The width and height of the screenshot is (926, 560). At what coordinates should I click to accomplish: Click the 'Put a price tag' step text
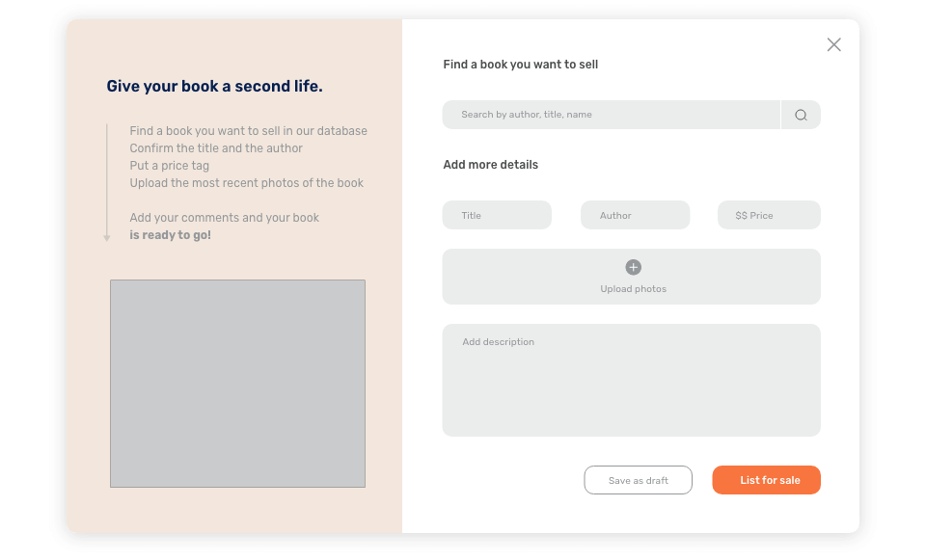coord(170,166)
